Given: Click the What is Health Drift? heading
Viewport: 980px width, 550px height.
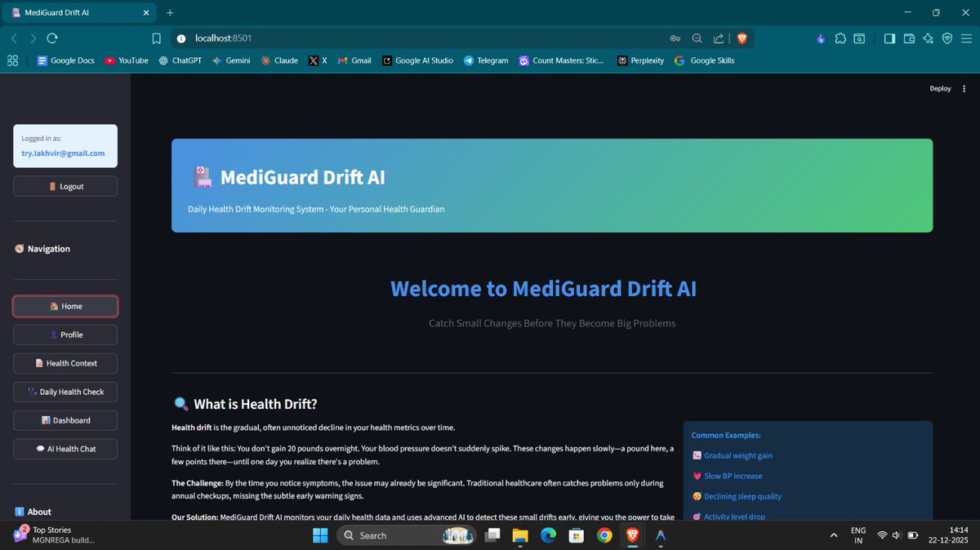Looking at the screenshot, I should pyautogui.click(x=246, y=404).
